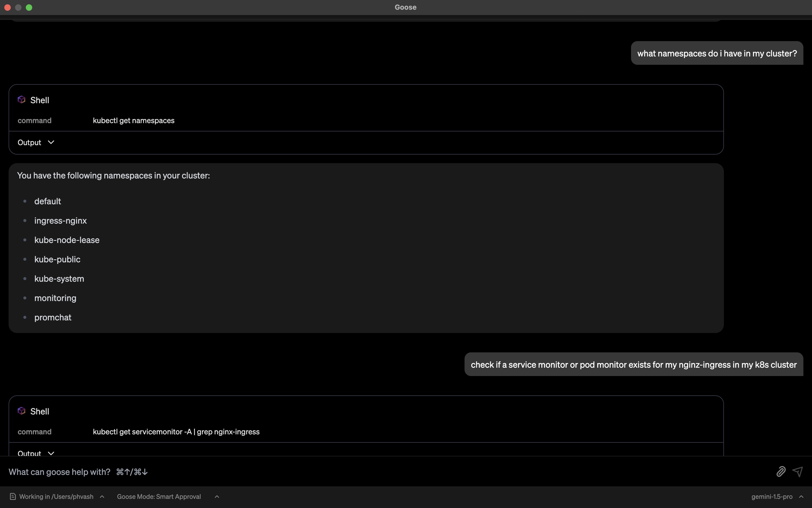Expand Output of kubectl get namespaces
The height and width of the screenshot is (508, 812).
(36, 142)
